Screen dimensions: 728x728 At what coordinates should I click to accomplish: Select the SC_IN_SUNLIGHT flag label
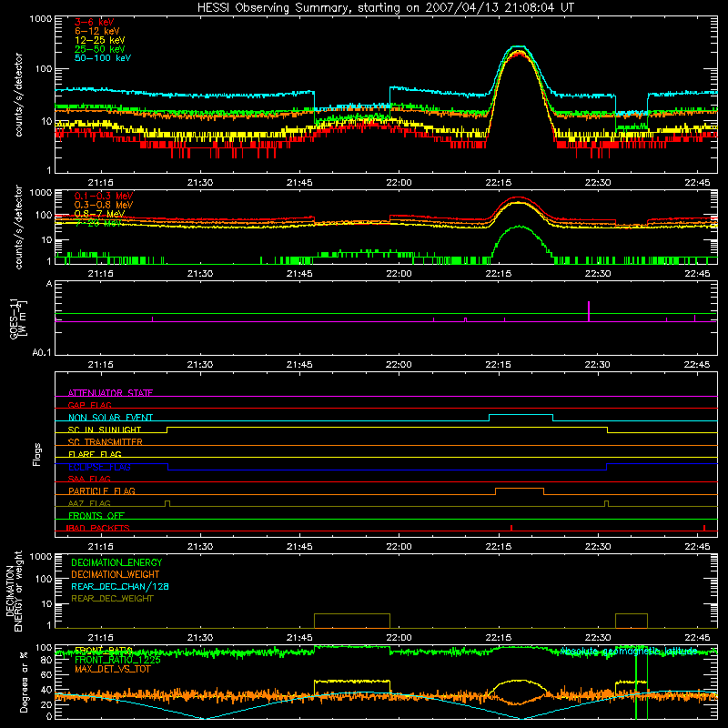click(105, 430)
